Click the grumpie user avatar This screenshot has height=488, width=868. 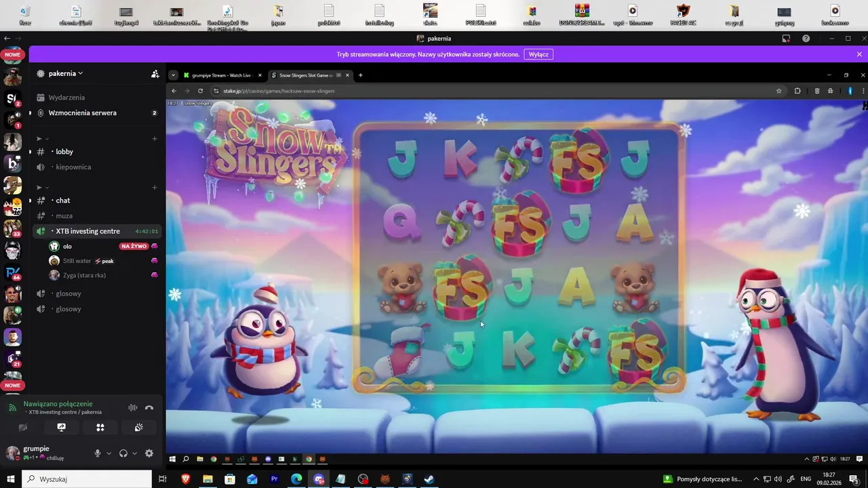(x=12, y=453)
